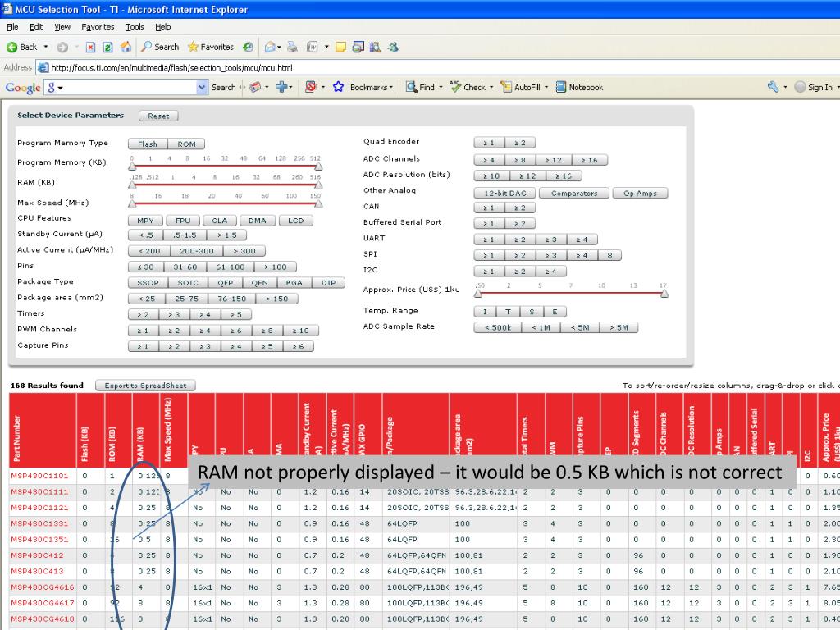Viewport: 840px width, 630px height.
Task: Open the Edit with Word dropdown arrow
Action: (x=326, y=47)
